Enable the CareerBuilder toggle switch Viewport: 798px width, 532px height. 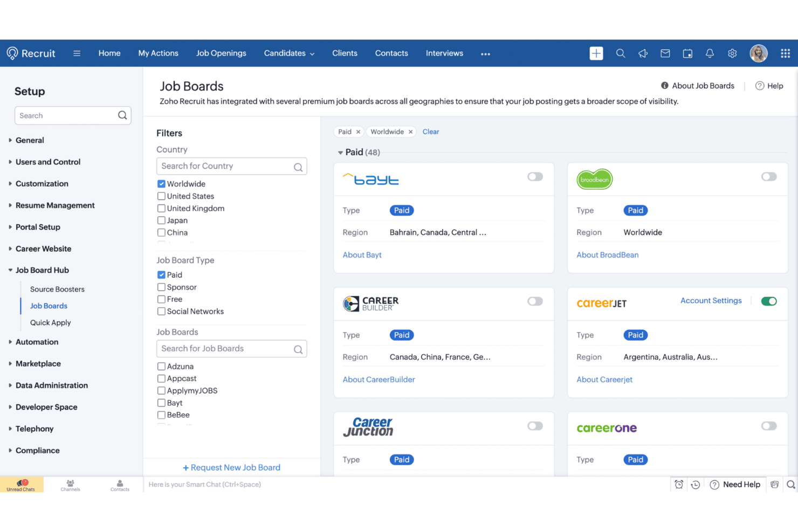point(535,301)
